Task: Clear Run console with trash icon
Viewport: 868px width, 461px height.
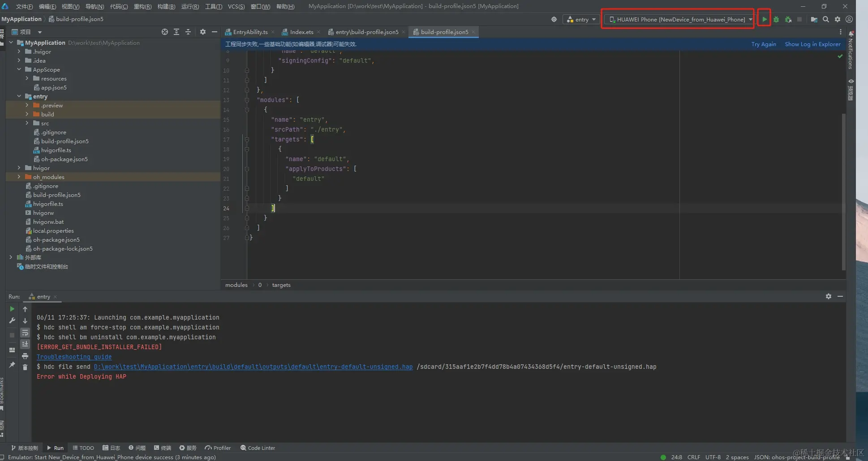Action: pyautogui.click(x=25, y=367)
